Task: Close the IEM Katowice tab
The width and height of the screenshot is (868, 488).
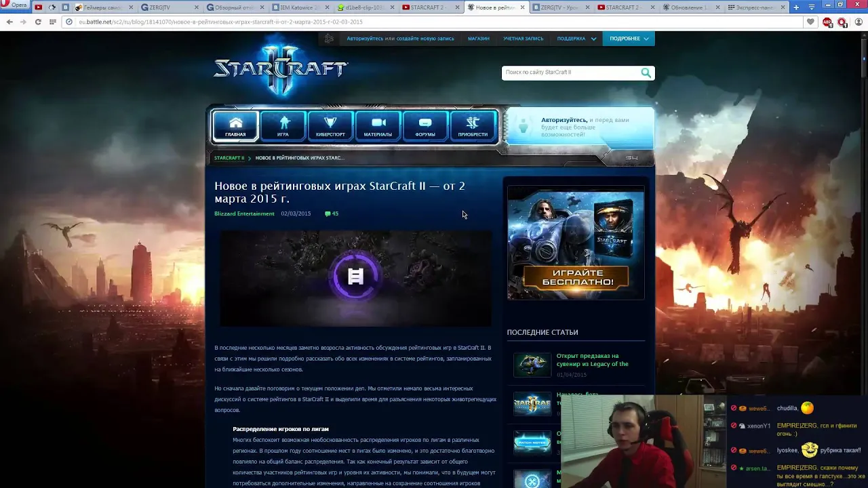Action: (326, 7)
